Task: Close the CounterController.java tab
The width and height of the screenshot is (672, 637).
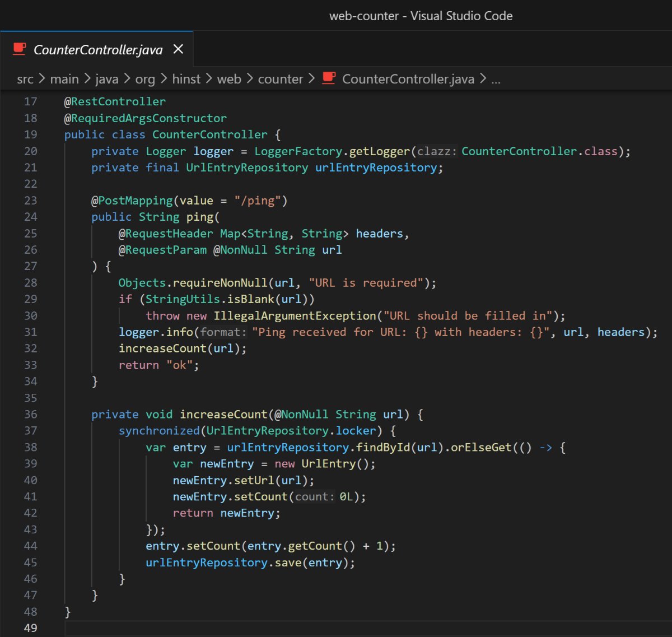Action: (178, 49)
